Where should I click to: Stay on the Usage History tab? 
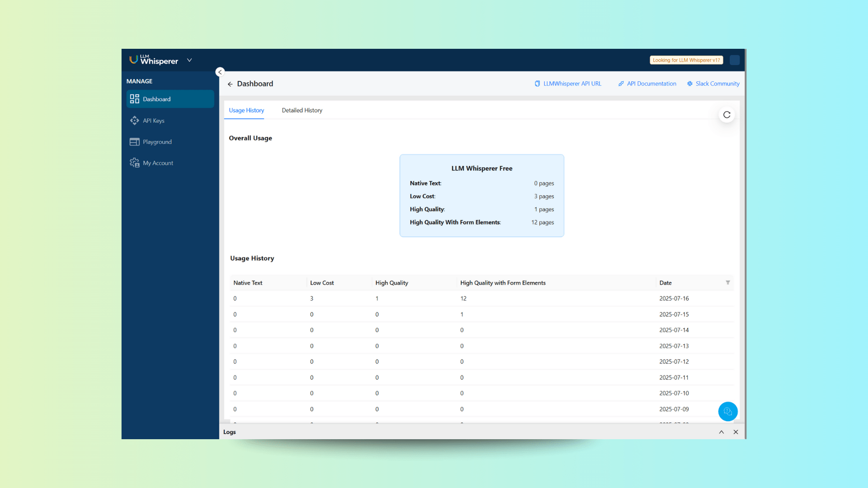(246, 110)
